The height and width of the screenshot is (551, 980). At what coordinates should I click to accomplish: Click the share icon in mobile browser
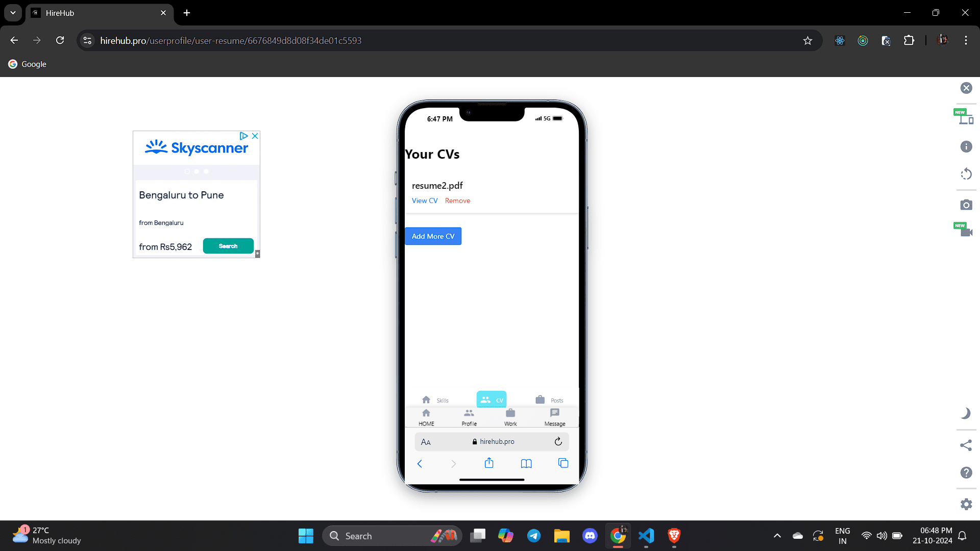click(x=489, y=463)
